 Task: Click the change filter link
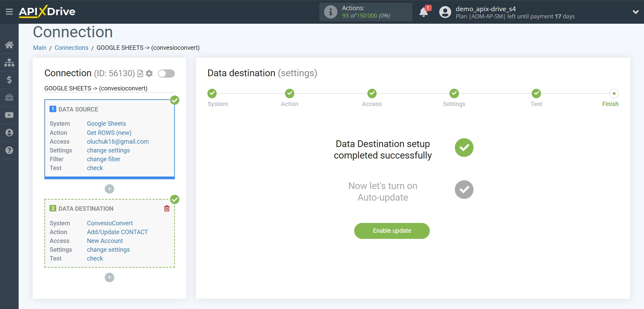click(x=103, y=159)
